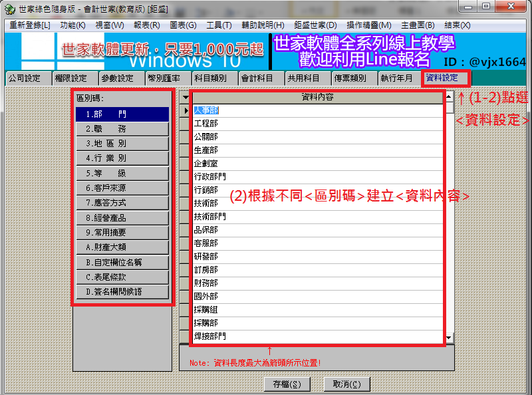Switch to the 會計科目 tab
Screen dimensions: 532x395
click(257, 78)
